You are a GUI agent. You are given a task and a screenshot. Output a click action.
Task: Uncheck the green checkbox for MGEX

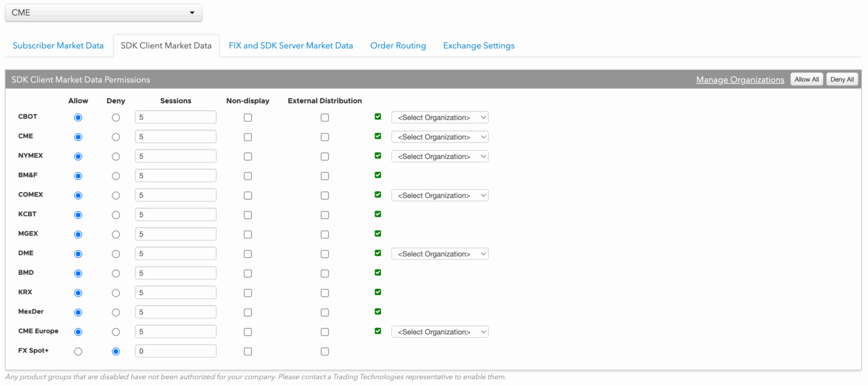[x=378, y=233]
